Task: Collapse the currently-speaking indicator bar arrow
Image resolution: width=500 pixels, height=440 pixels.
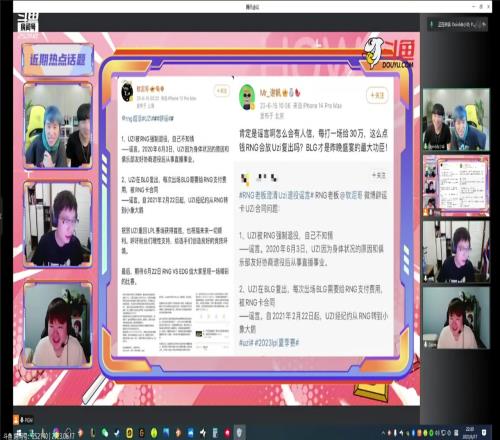Action: [x=484, y=24]
